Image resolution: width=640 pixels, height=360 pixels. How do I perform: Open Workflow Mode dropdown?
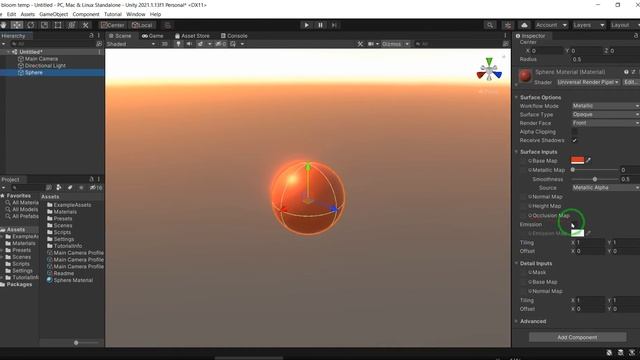click(x=605, y=106)
